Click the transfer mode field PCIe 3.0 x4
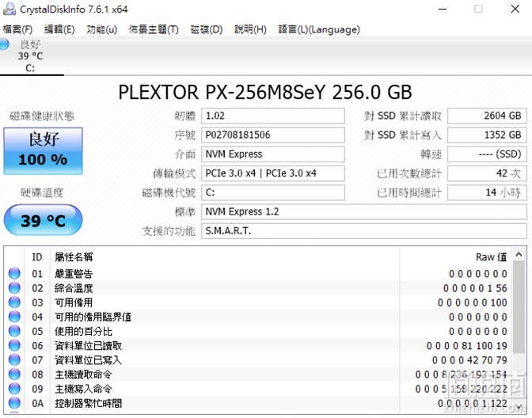532x418 pixels. pos(273,173)
